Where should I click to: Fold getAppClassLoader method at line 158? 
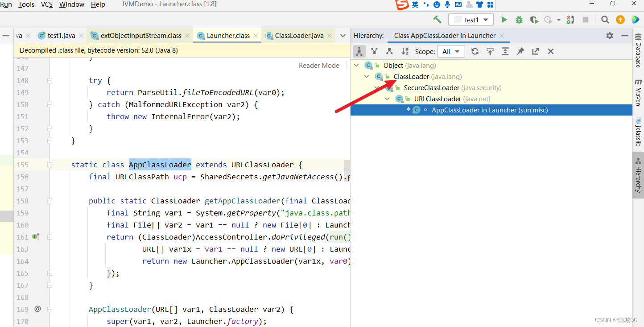click(50, 201)
